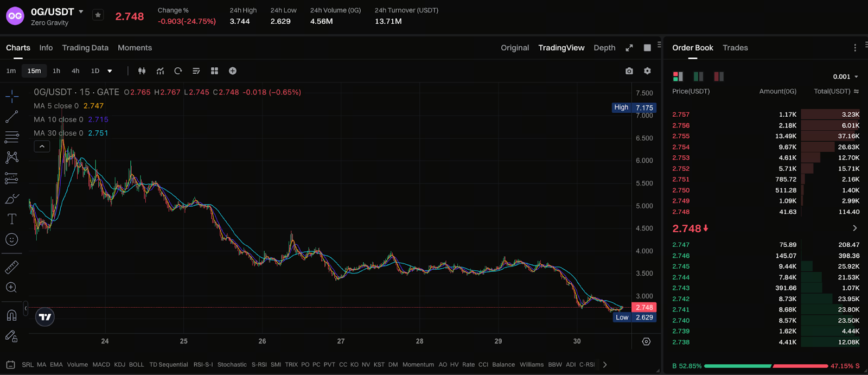The height and width of the screenshot is (375, 868).
Task: Toggle lock all drawing tools
Action: coord(12,336)
